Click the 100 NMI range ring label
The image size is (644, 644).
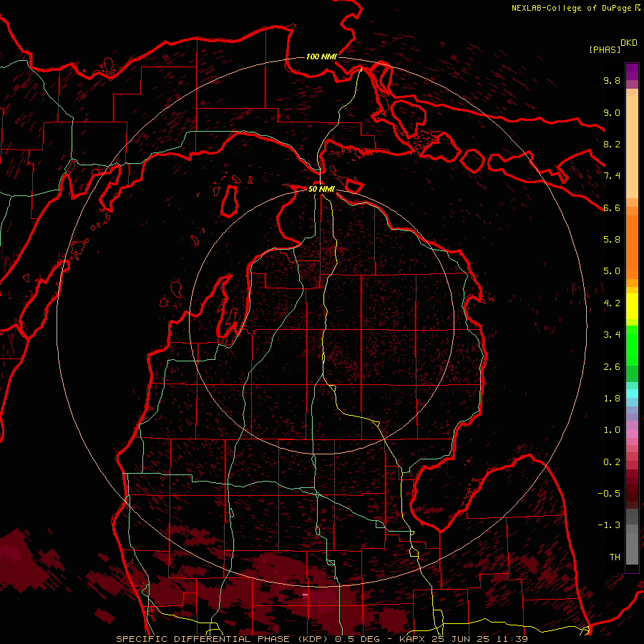[x=321, y=57]
